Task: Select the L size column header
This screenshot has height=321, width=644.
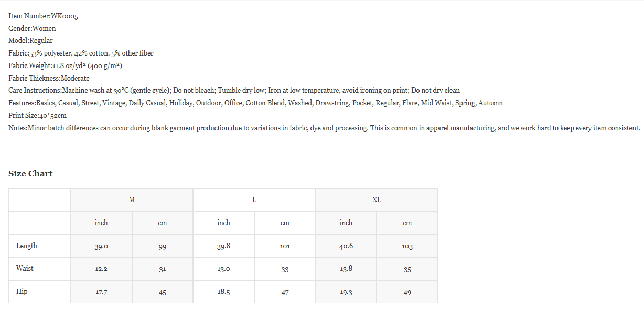Action: tap(254, 200)
